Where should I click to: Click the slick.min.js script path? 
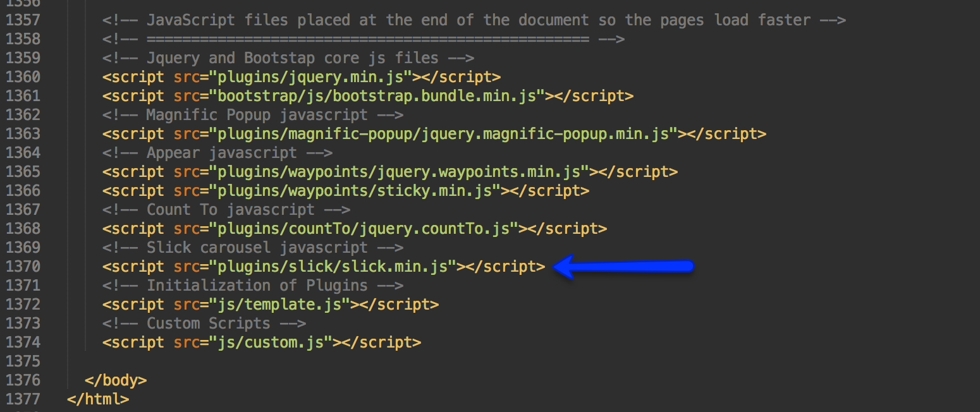pyautogui.click(x=336, y=267)
